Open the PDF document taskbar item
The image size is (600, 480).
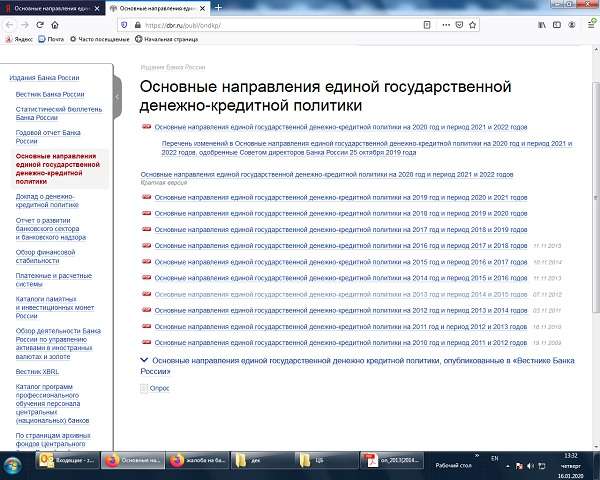click(392, 460)
